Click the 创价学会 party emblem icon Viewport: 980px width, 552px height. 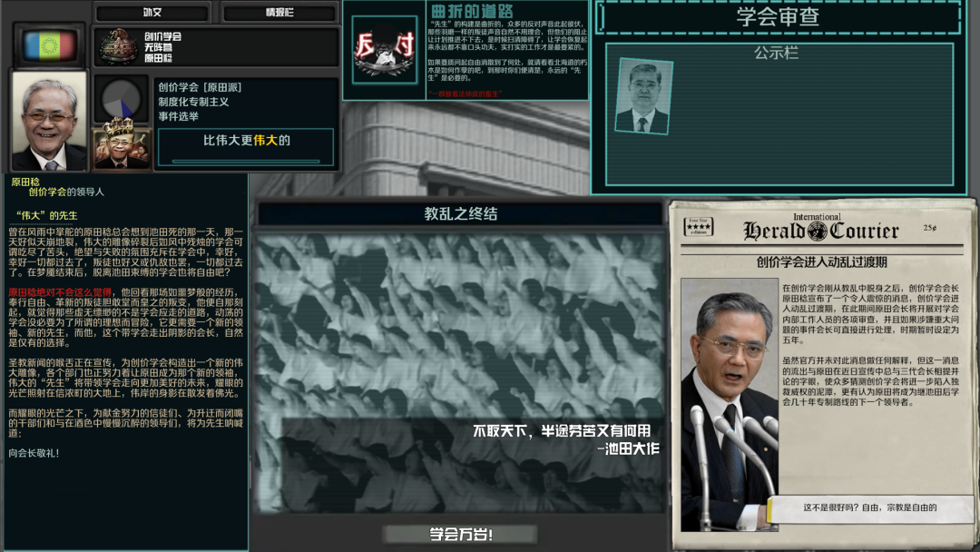pos(118,46)
